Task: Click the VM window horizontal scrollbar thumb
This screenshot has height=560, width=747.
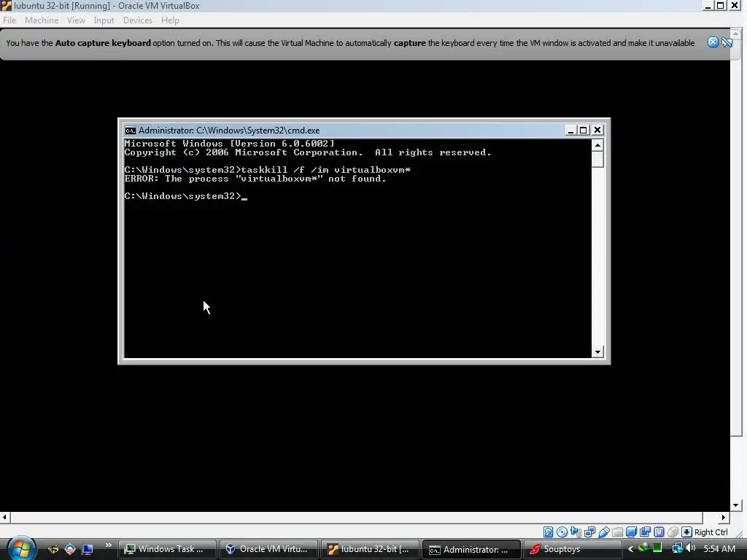Action: tap(356, 517)
